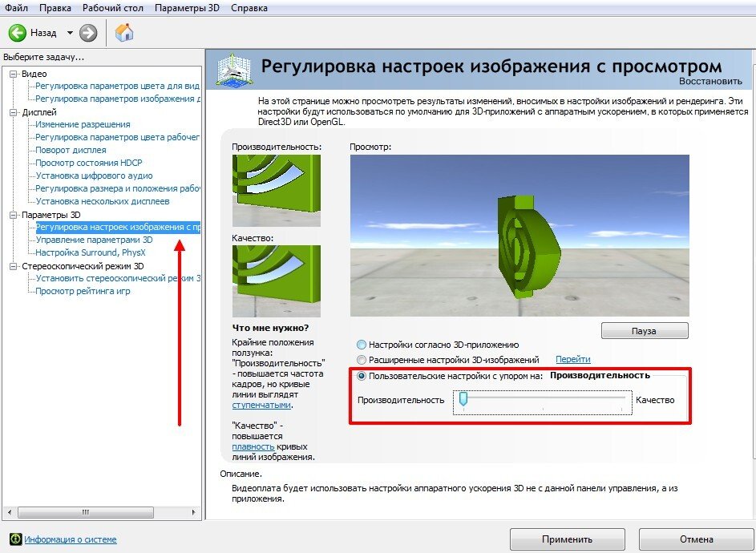Click the Качество preview thumbnail
The image size is (756, 553).
tap(276, 281)
